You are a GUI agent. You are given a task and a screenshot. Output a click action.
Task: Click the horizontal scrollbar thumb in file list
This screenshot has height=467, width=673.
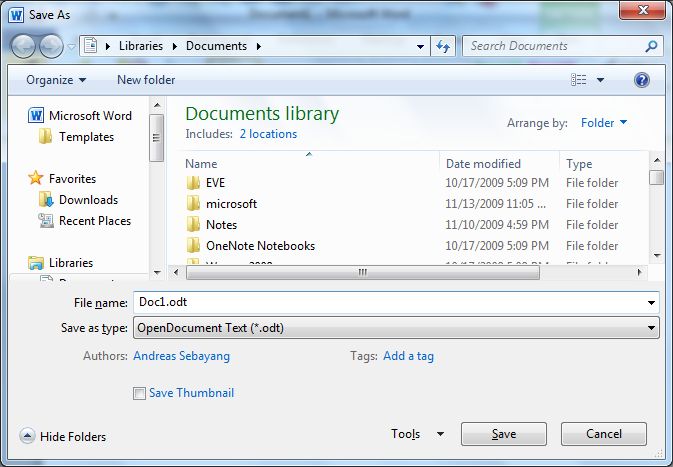coord(363,272)
